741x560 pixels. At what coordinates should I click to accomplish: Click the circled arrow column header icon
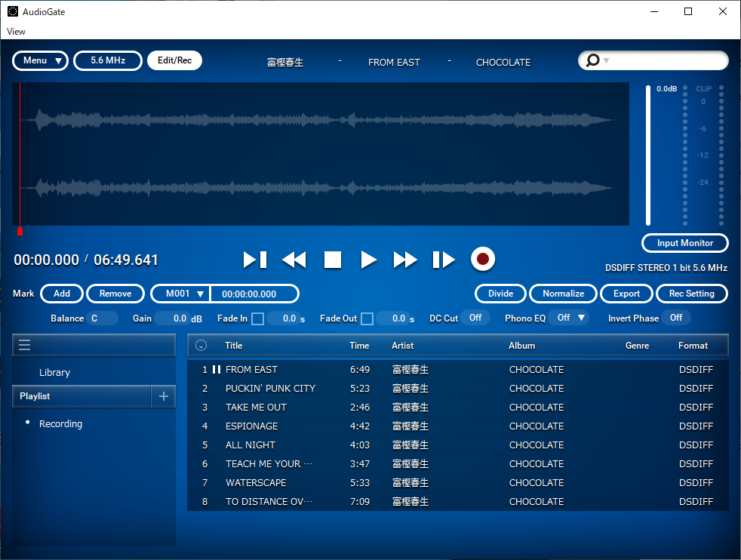tap(201, 346)
